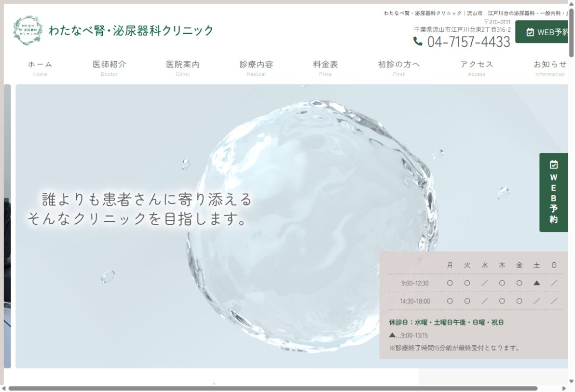Click the わたなべ腎・泌尿器科クリニック title link
This screenshot has width=575, height=392.
[131, 30]
